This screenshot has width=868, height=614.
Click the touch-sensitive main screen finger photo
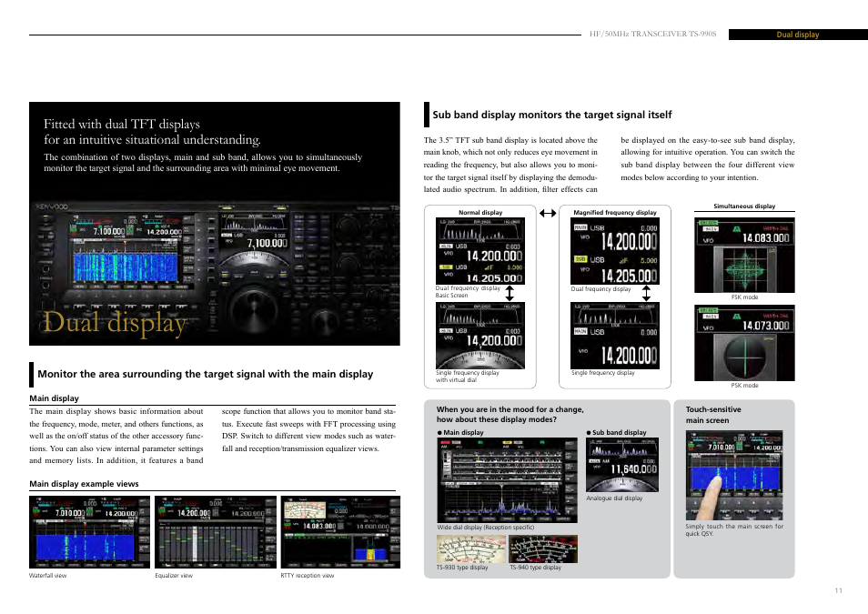click(x=734, y=475)
